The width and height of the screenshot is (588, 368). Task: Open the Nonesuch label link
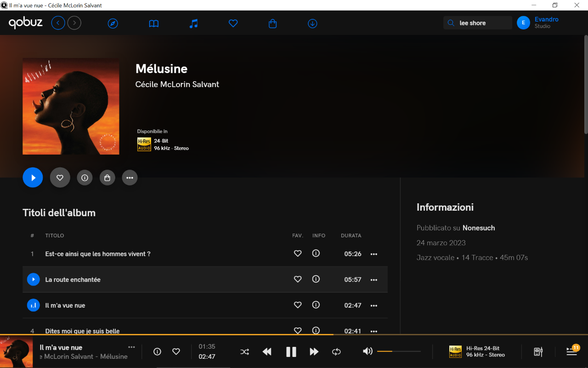click(x=479, y=228)
